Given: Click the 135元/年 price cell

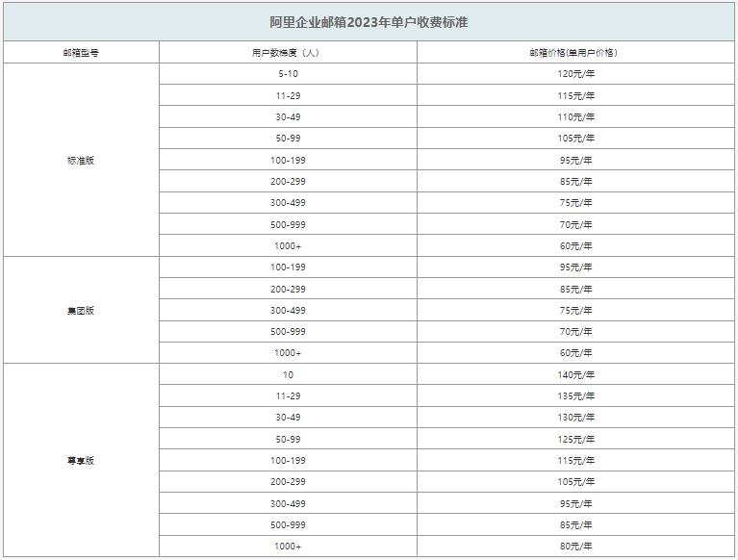Looking at the screenshot, I should tap(575, 396).
